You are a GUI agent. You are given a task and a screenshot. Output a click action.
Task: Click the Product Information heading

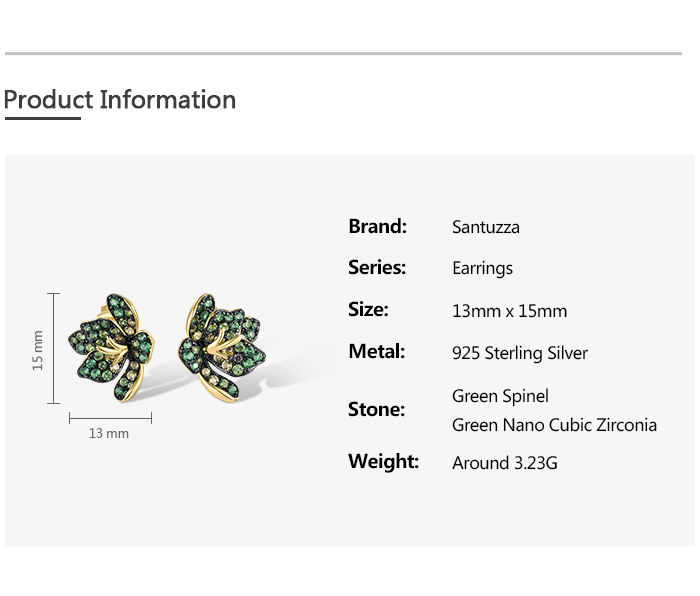tap(120, 100)
